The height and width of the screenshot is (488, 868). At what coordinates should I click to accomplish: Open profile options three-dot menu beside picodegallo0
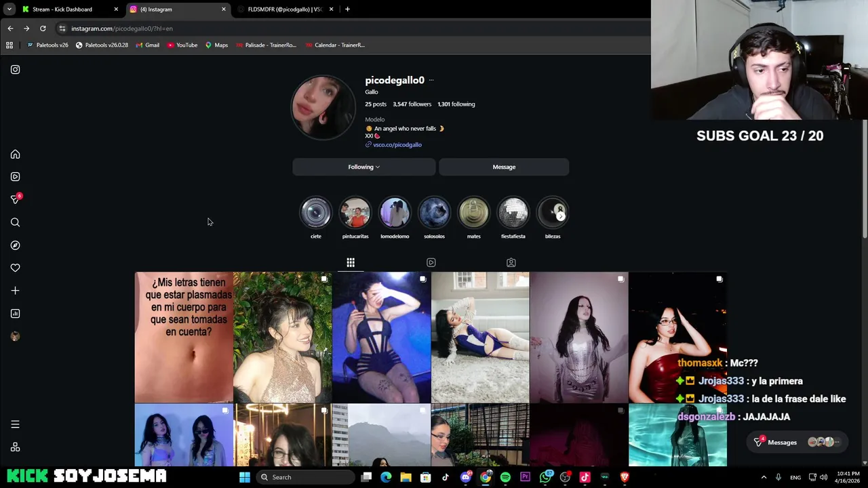coord(431,80)
